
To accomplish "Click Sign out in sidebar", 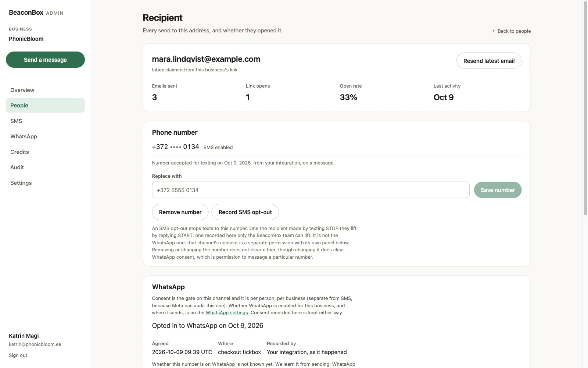I will pos(18,355).
